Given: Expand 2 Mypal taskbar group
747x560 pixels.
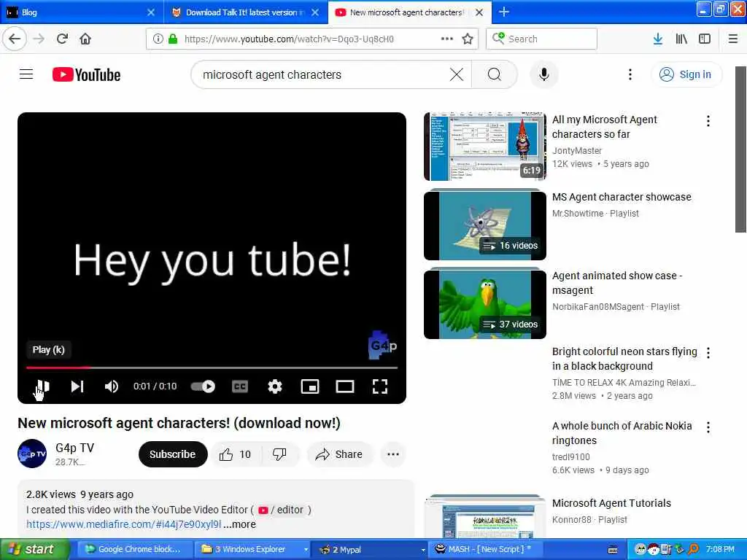Looking at the screenshot, I should click(x=370, y=549).
